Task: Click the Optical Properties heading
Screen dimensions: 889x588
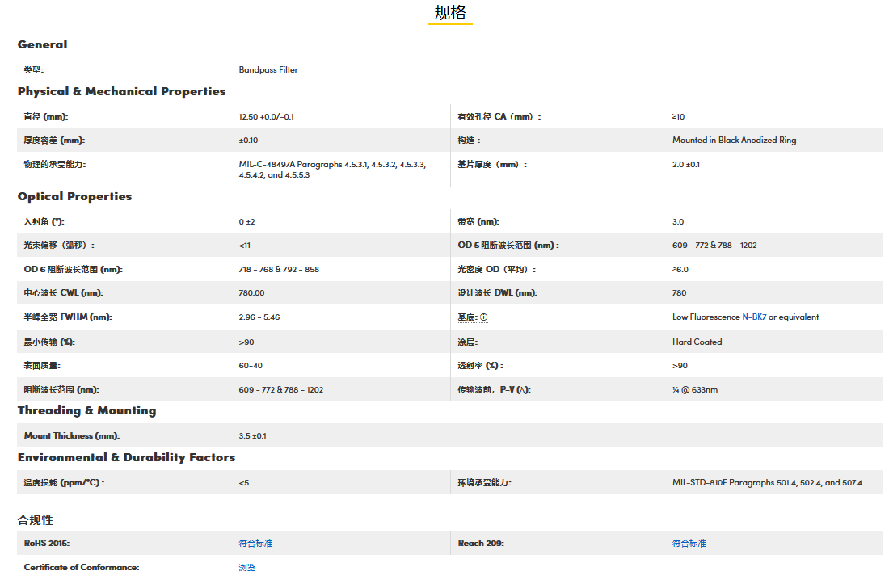Action: pyautogui.click(x=75, y=196)
